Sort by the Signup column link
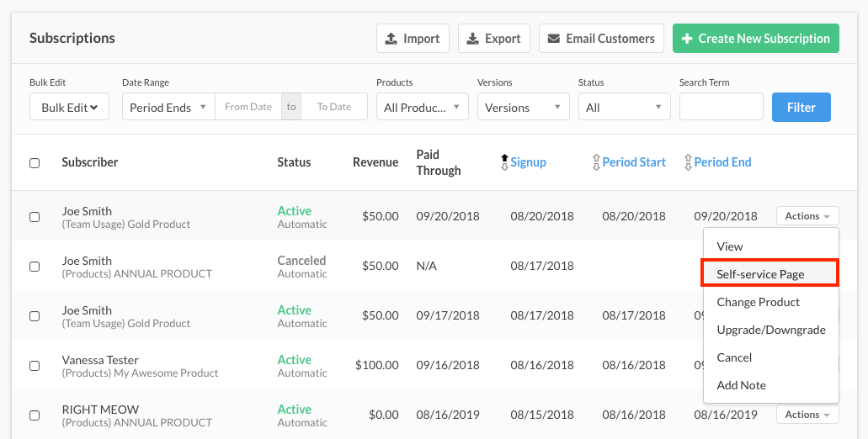The height and width of the screenshot is (439, 868). [x=528, y=162]
